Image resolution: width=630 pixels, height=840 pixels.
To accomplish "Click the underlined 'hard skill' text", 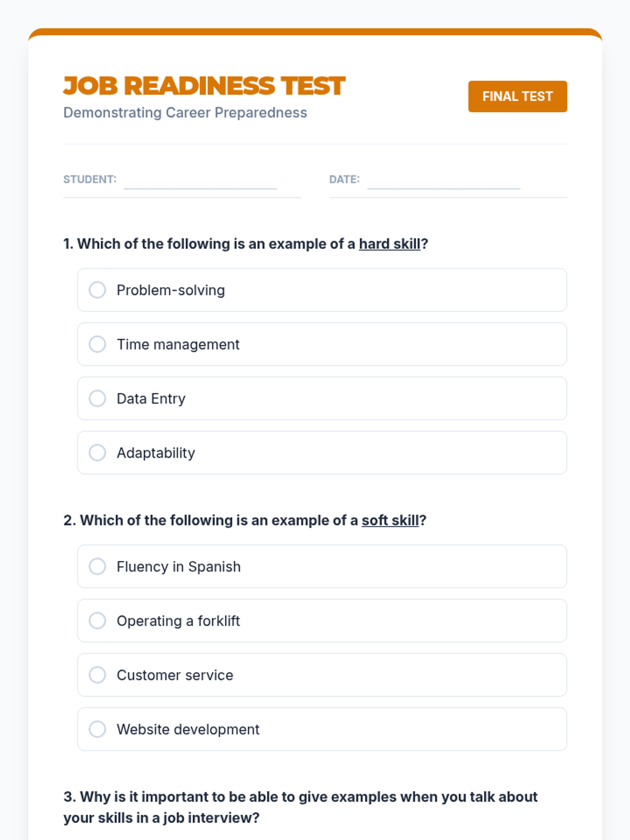I will tap(390, 244).
